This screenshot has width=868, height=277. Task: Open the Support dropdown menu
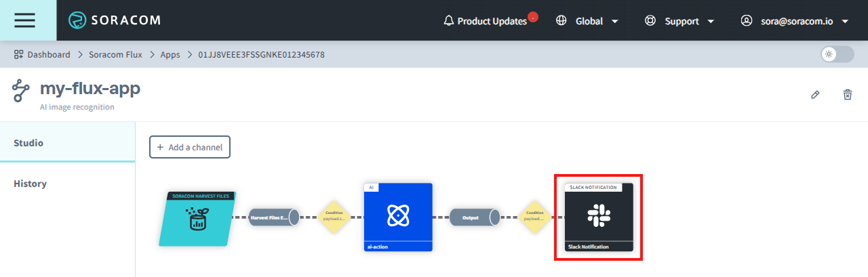coord(680,21)
